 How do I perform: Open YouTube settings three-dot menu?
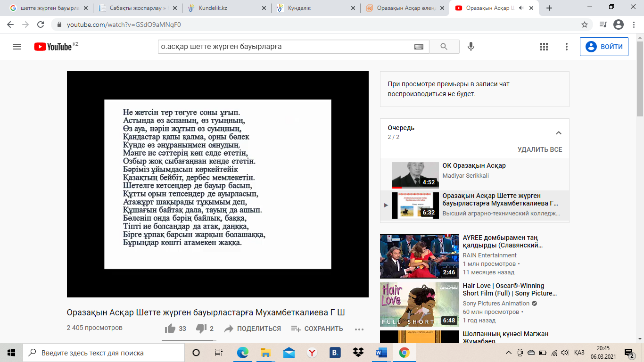567,47
